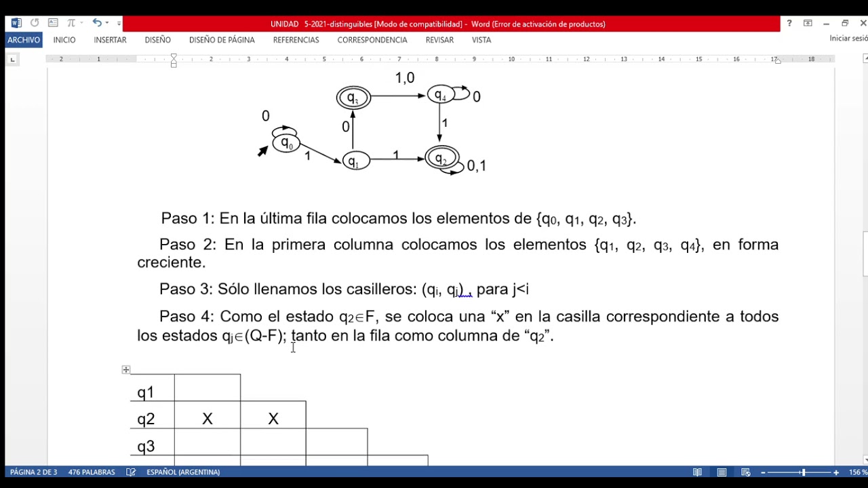Image resolution: width=868 pixels, height=488 pixels.
Task: Click PÁGINA 2 DE 3 in status bar
Action: [34, 472]
